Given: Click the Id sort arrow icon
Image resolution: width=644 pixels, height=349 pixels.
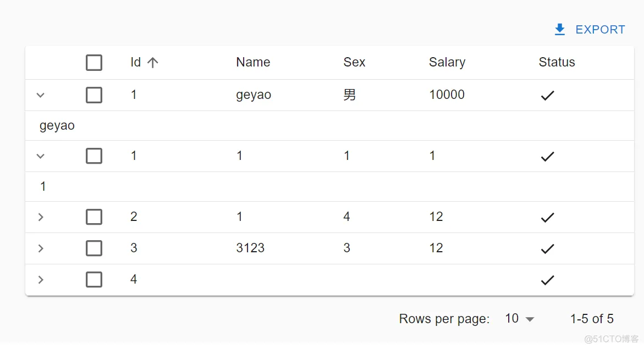Looking at the screenshot, I should [x=153, y=63].
